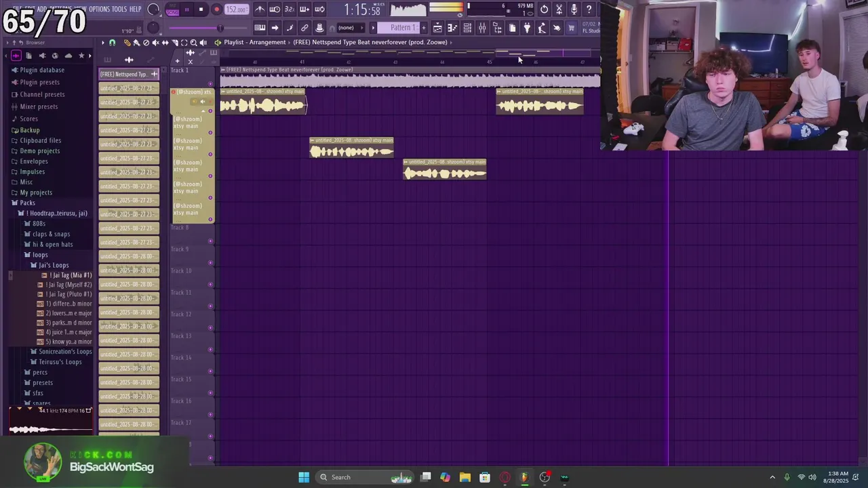Click the song position slider under the transport

[x=207, y=28]
